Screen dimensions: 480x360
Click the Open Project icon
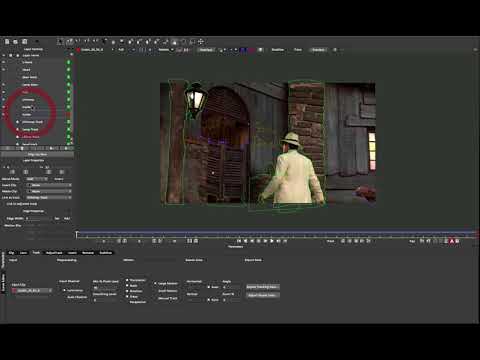15,42
